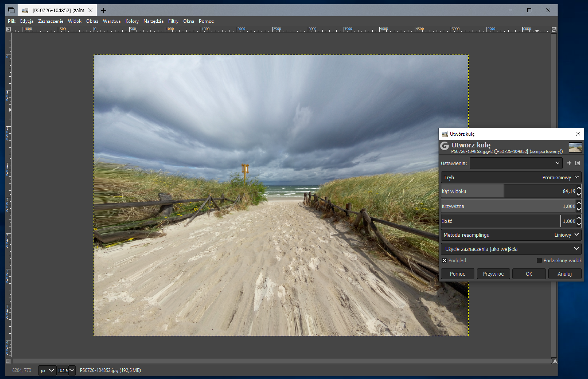588x379 pixels.
Task: Click the navigation arrow icon at bottom right
Action: click(555, 361)
